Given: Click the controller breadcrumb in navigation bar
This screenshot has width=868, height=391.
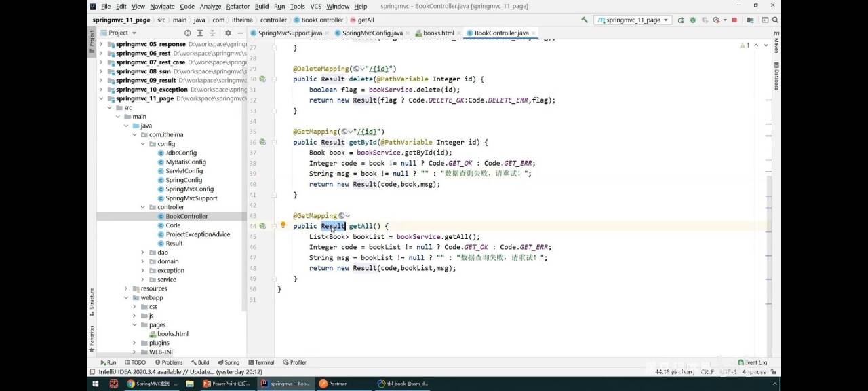Looking at the screenshot, I should click(x=273, y=20).
